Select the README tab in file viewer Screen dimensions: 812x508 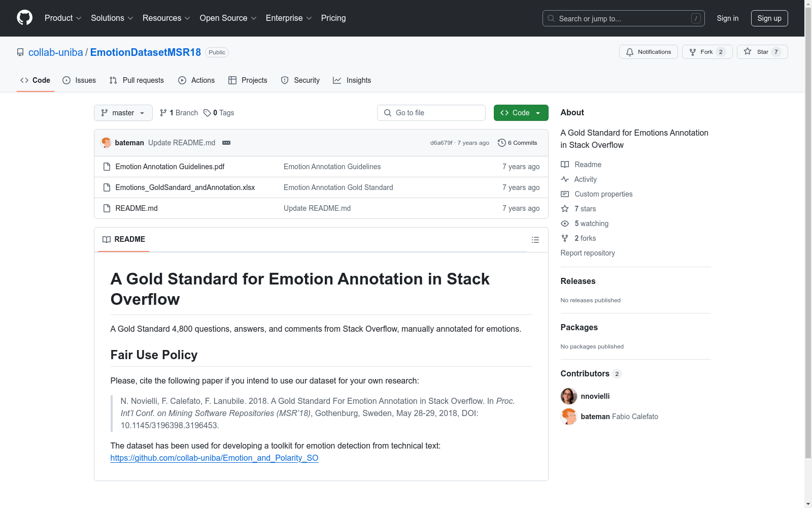click(124, 239)
